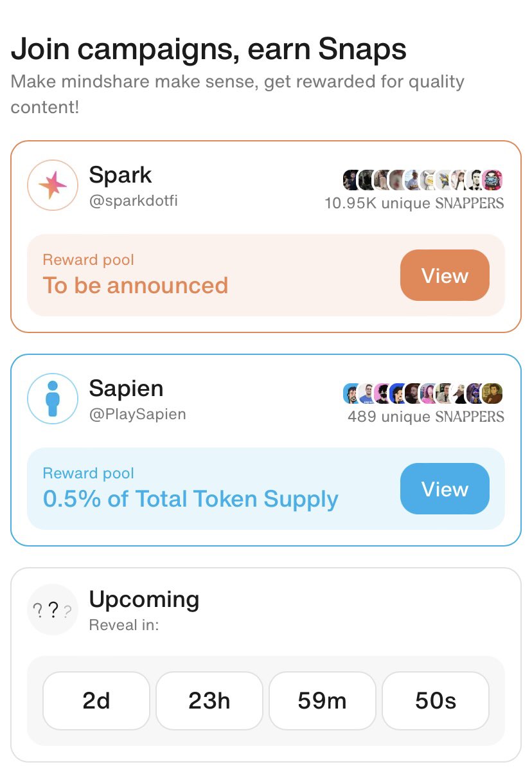Click the @sparkdotfi handle

coord(133,201)
